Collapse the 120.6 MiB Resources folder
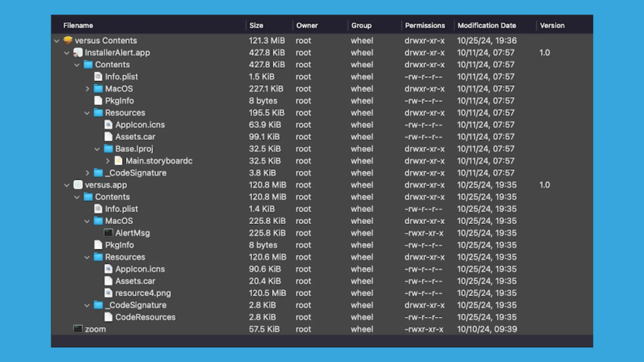The image size is (644, 362). 87,257
